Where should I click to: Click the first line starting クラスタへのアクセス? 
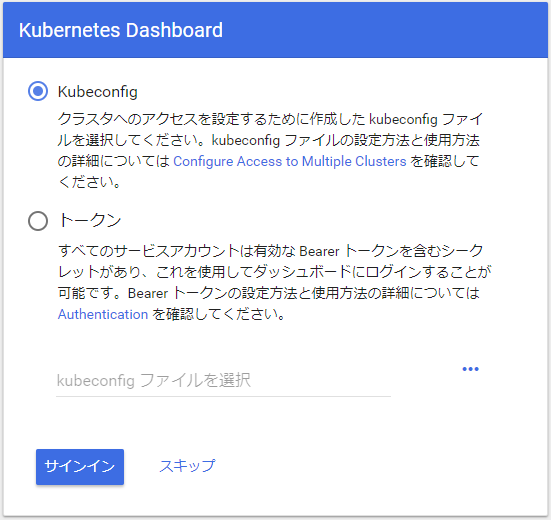pyautogui.click(x=271, y=119)
